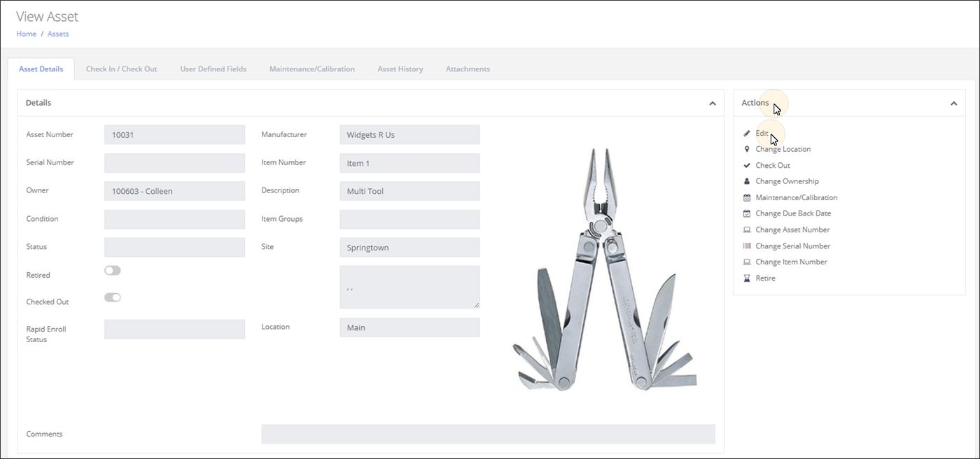
Task: Click the Location field showing Main
Action: 410,327
